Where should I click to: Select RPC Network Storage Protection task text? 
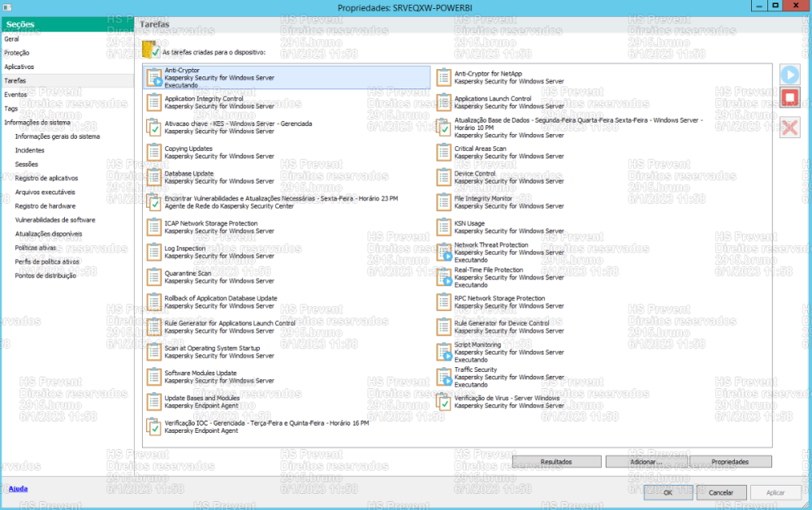pyautogui.click(x=499, y=298)
